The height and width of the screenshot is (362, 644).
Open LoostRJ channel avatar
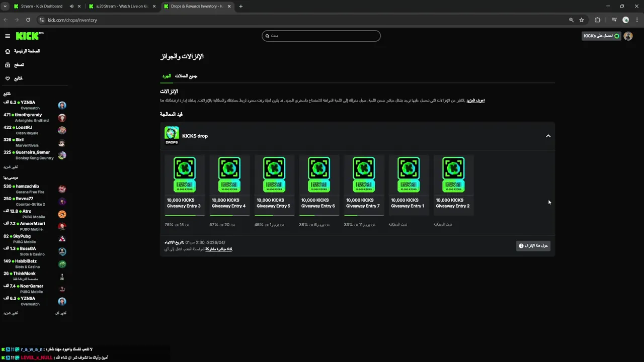click(62, 130)
